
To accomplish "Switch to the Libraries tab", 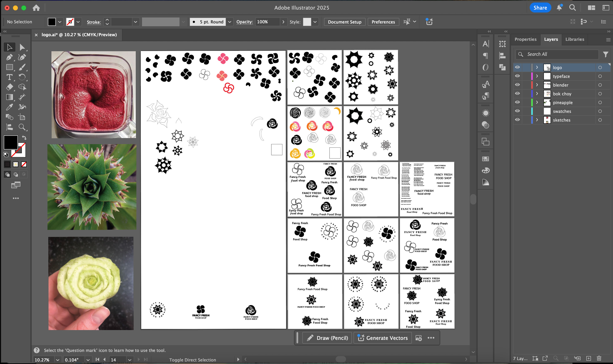I will coord(575,39).
